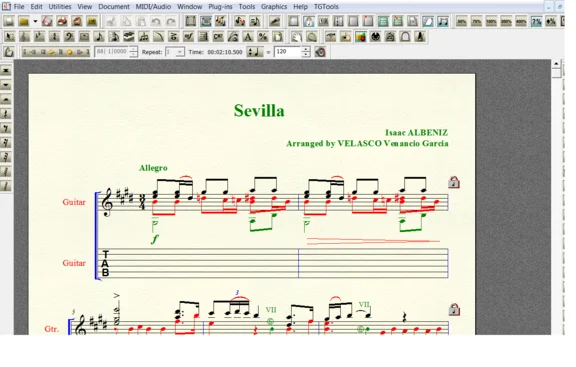
Task: Pick the Hand Grabber tool
Action: [x=297, y=37]
